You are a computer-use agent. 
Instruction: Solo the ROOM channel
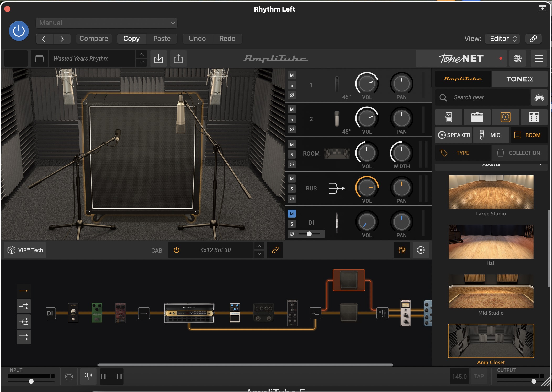click(x=292, y=155)
